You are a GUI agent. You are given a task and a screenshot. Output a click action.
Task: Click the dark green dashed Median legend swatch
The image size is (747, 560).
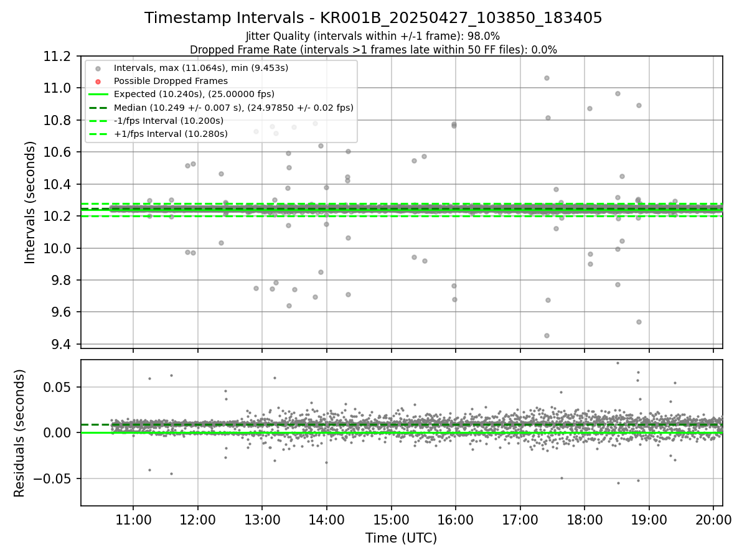coord(97,108)
